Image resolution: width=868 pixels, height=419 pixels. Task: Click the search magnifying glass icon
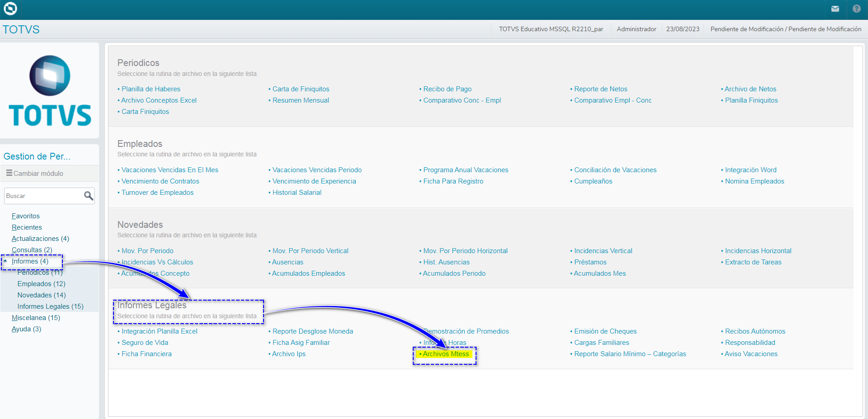pos(88,196)
